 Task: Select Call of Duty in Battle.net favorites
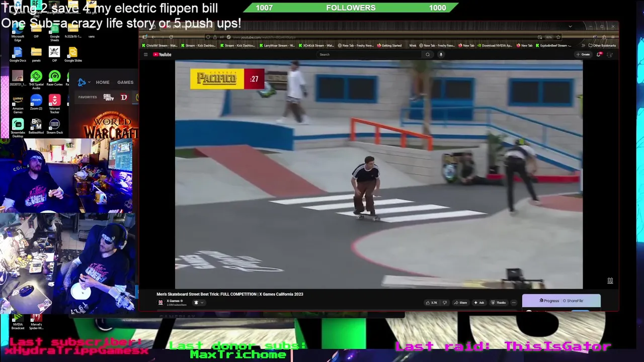(x=109, y=97)
